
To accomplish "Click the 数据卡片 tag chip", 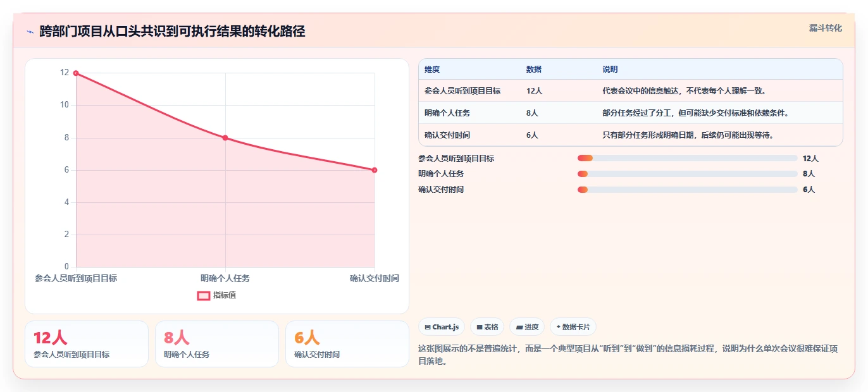I will click(573, 327).
